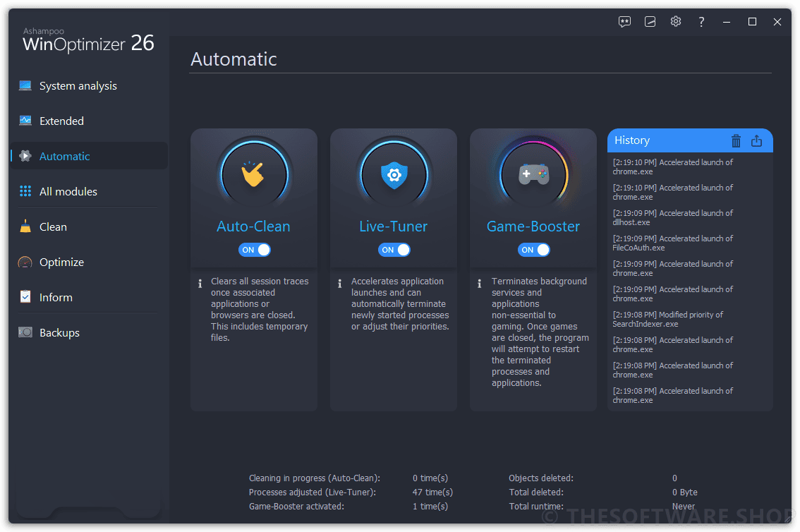Viewport: 800px width, 532px height.
Task: Click the info icon beside Auto-Clean description
Action: 200,283
